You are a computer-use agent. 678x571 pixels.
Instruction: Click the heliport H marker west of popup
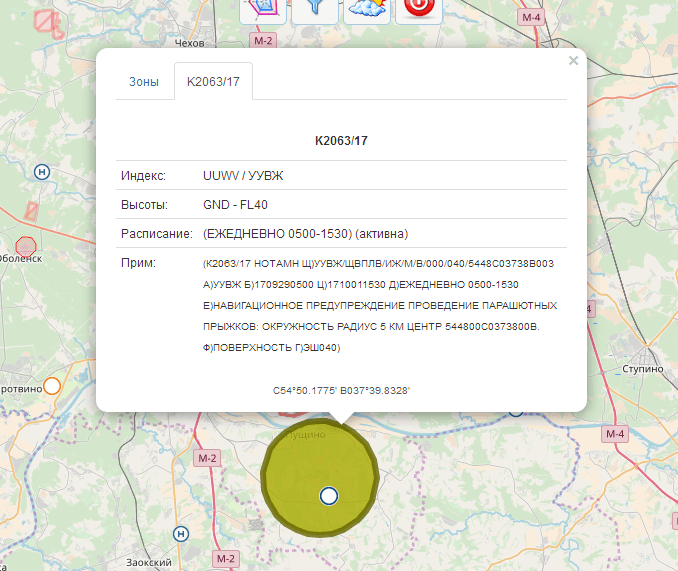(42, 171)
